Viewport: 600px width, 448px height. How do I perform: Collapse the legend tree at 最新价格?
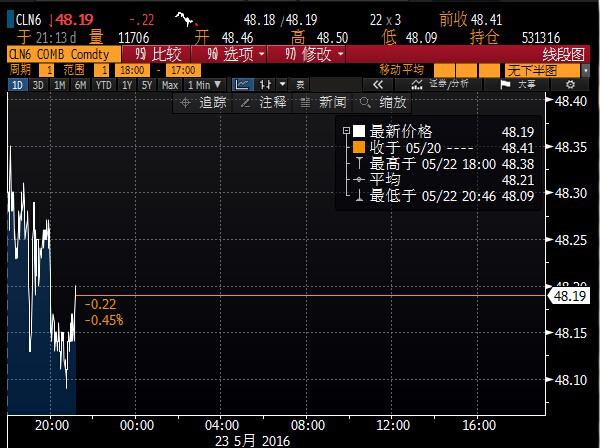pos(345,131)
